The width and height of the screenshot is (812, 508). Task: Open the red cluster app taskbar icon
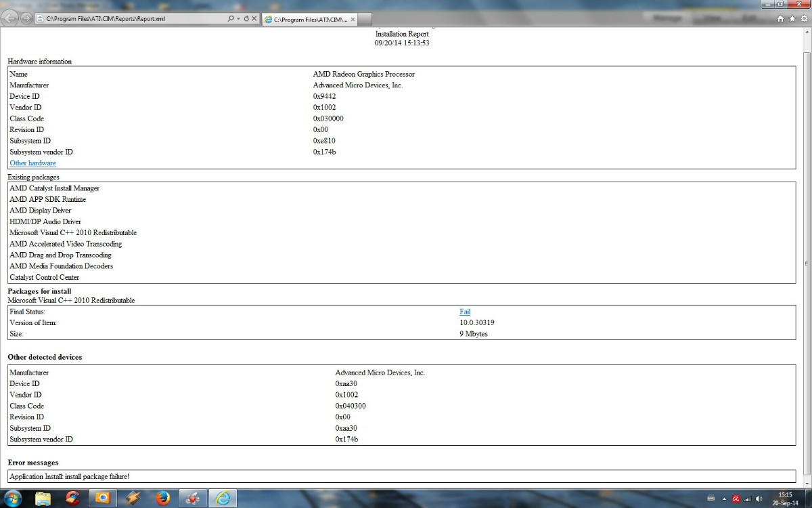point(192,499)
